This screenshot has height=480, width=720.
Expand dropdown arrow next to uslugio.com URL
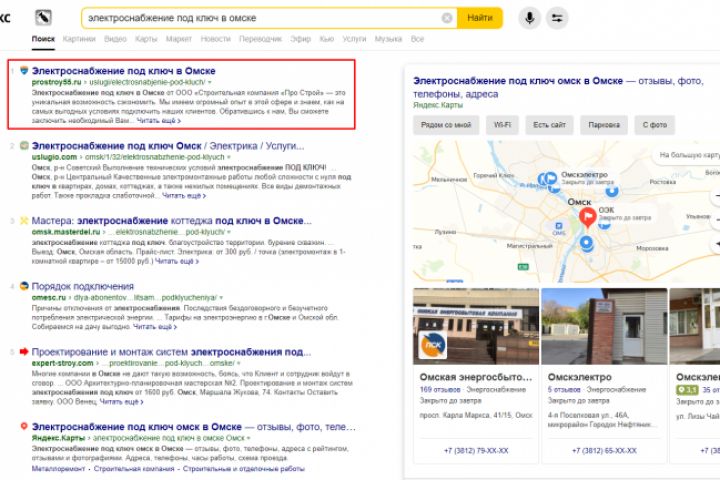coord(229,157)
